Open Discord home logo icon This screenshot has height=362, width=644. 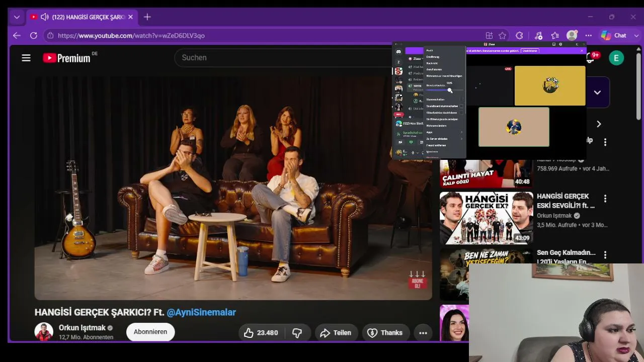pos(398,52)
